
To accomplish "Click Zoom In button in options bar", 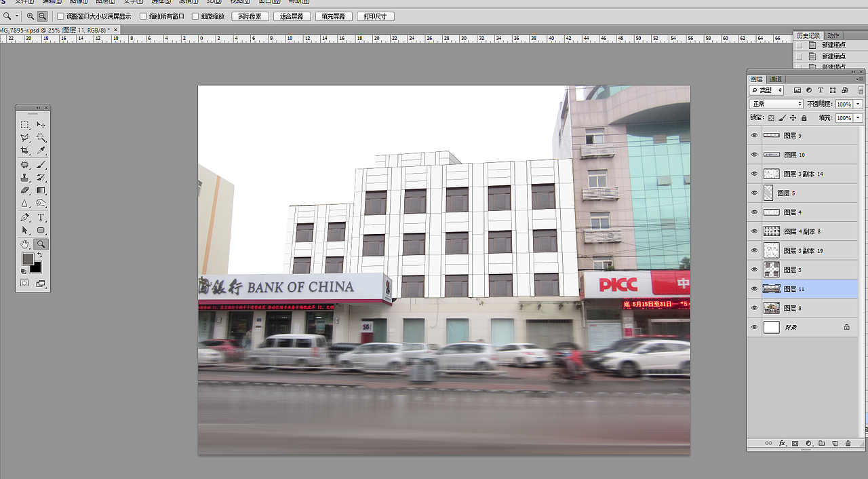I will [31, 16].
